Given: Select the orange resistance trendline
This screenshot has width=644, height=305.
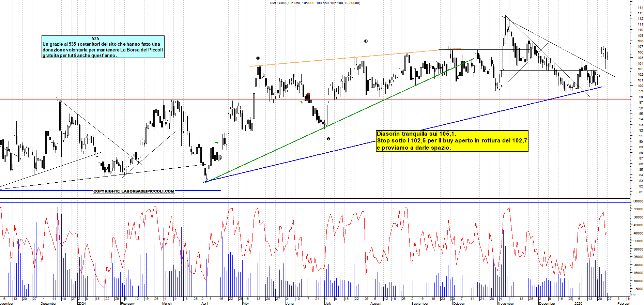Looking at the screenshot, I should (x=357, y=57).
